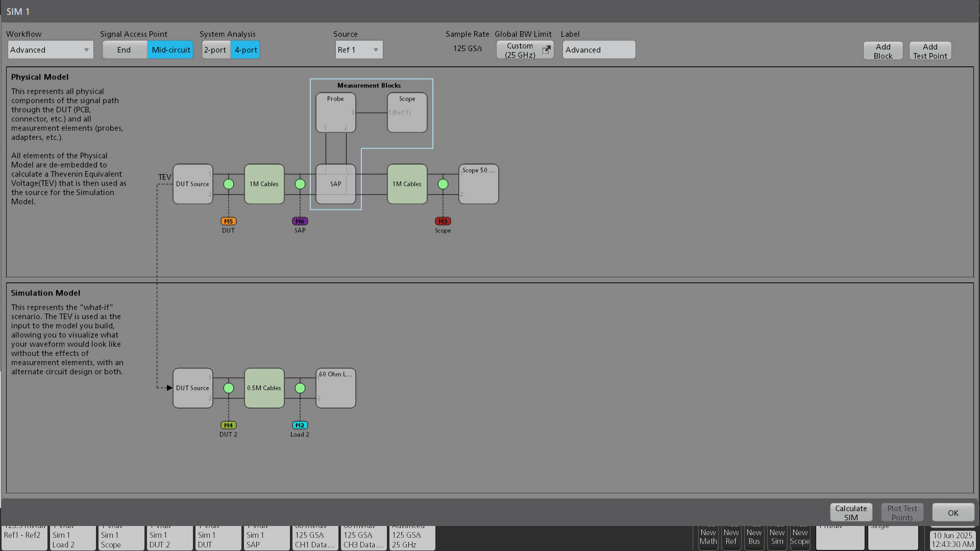Select the SAP block in Physical Model
980x551 pixels.
335,184
